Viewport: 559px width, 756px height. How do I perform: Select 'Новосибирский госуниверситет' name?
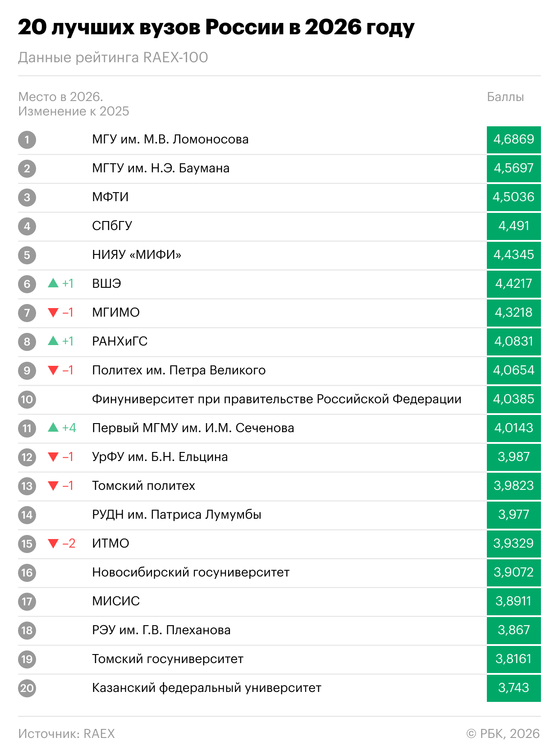click(191, 572)
